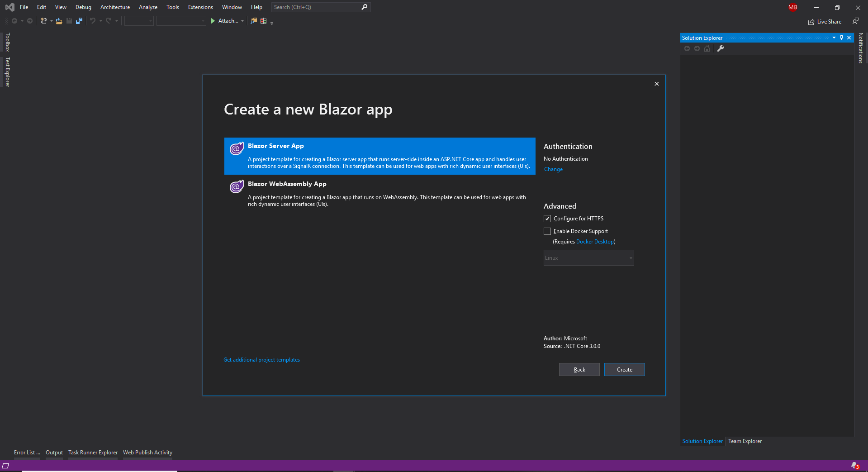The image size is (868, 472).
Task: Open the New Project dropdown arrow
Action: click(x=51, y=21)
